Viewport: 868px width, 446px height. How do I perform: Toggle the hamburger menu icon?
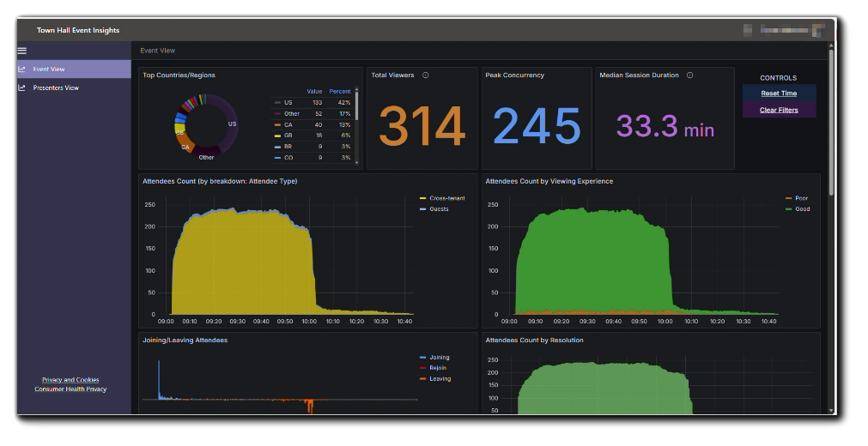pyautogui.click(x=22, y=51)
